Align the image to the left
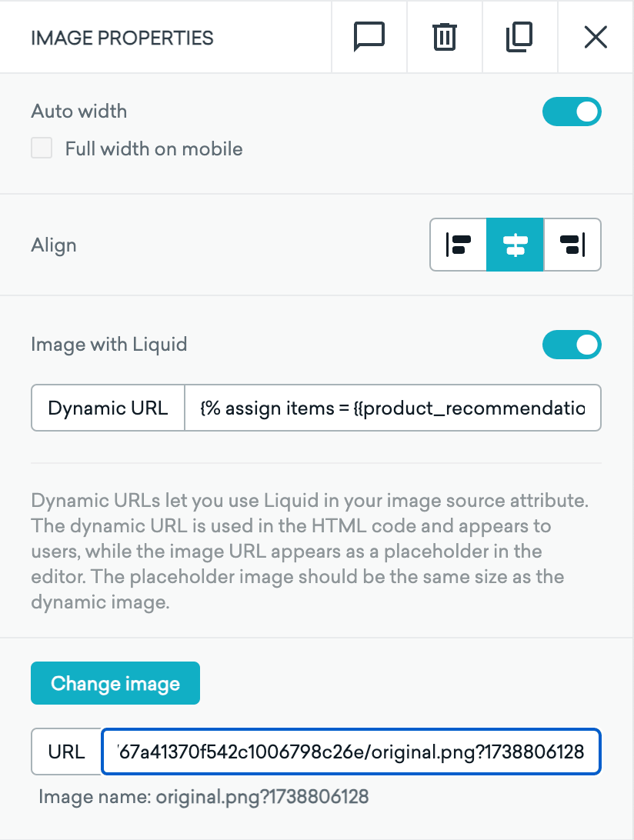 (459, 246)
